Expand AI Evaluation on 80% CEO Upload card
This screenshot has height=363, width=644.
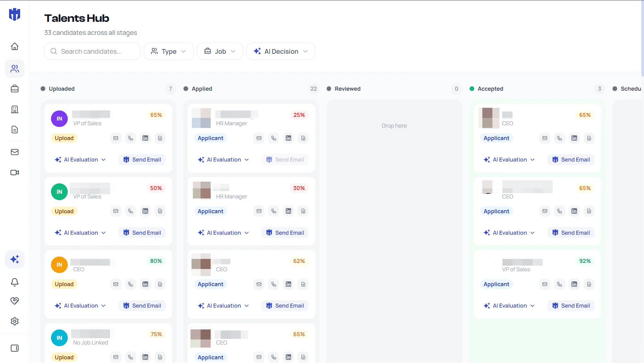pos(80,306)
